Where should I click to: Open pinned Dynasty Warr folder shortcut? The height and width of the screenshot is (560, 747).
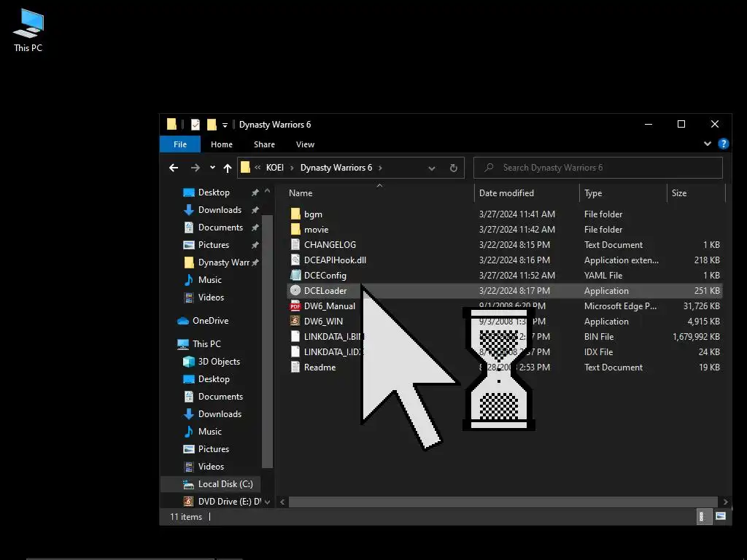[x=223, y=262]
